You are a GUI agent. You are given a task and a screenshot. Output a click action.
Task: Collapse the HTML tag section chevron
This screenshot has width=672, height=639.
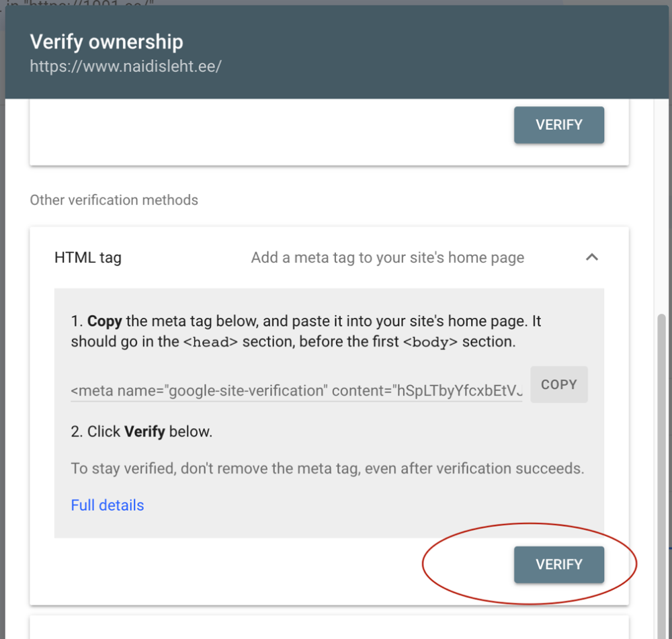point(591,257)
